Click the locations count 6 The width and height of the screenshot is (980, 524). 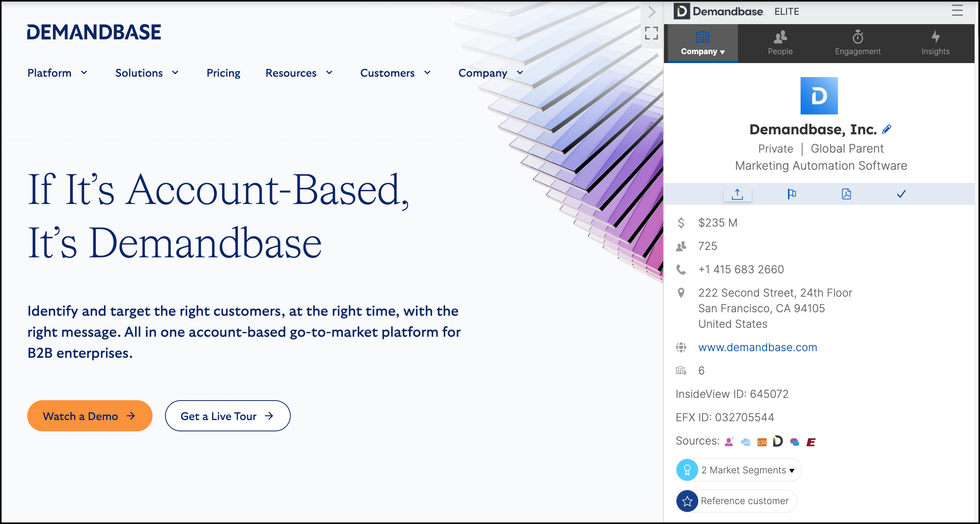tap(701, 371)
